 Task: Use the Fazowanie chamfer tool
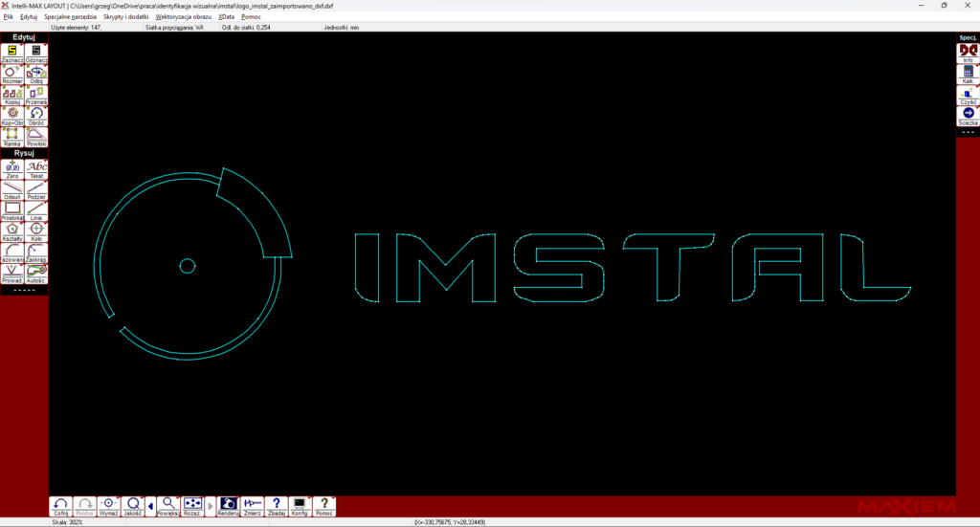tap(11, 253)
